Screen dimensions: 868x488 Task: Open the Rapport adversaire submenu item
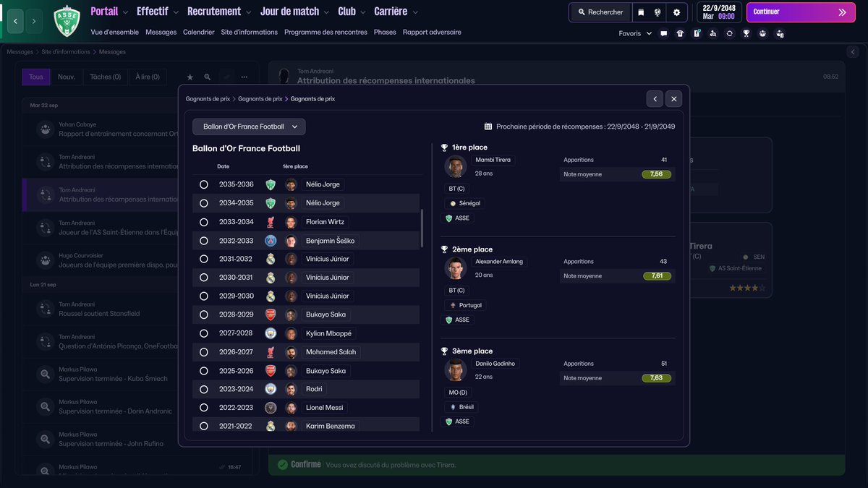432,33
